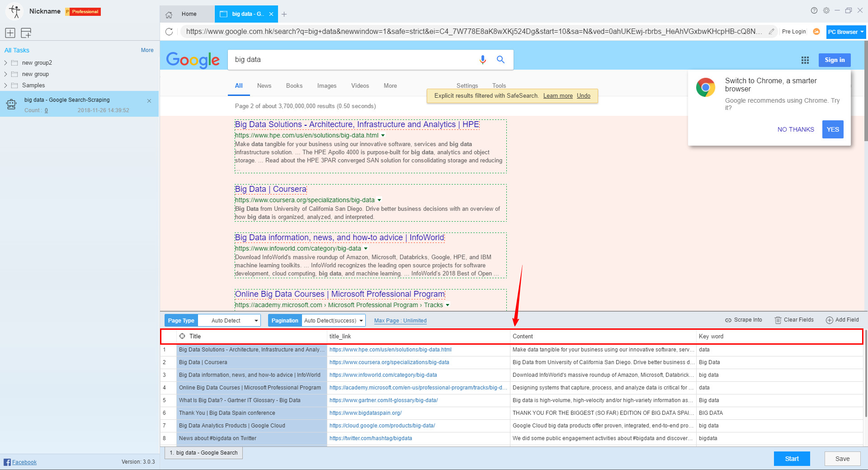
Task: Click NO THANKS in Chrome popup
Action: tap(796, 129)
